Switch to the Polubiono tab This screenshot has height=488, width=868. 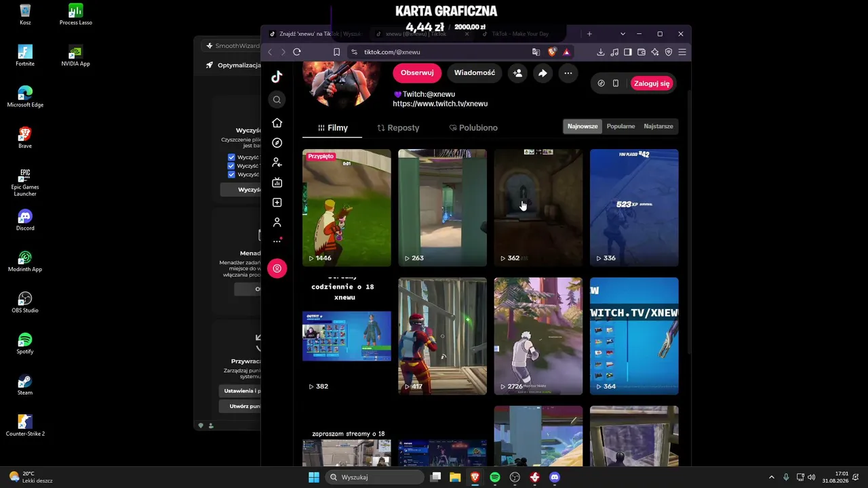473,127
